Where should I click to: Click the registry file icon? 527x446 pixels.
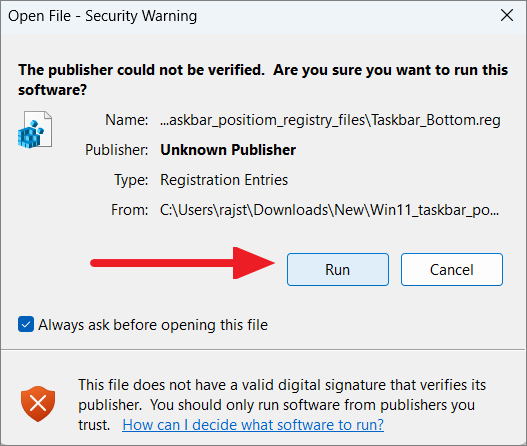coord(35,130)
